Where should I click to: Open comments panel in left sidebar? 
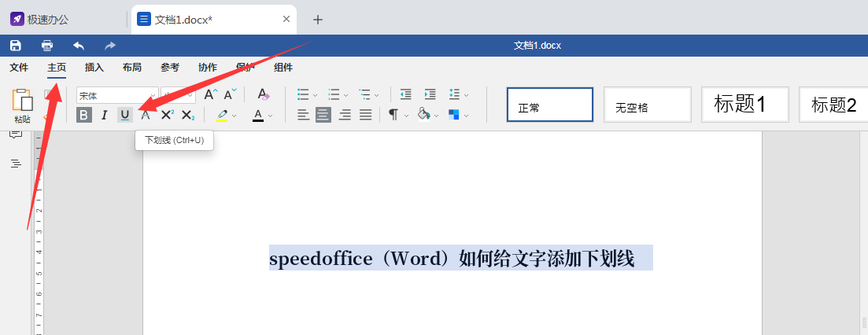pyautogui.click(x=16, y=134)
